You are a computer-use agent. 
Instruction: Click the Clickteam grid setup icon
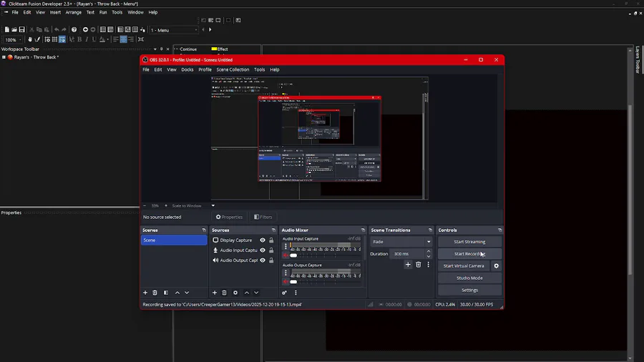click(x=47, y=39)
